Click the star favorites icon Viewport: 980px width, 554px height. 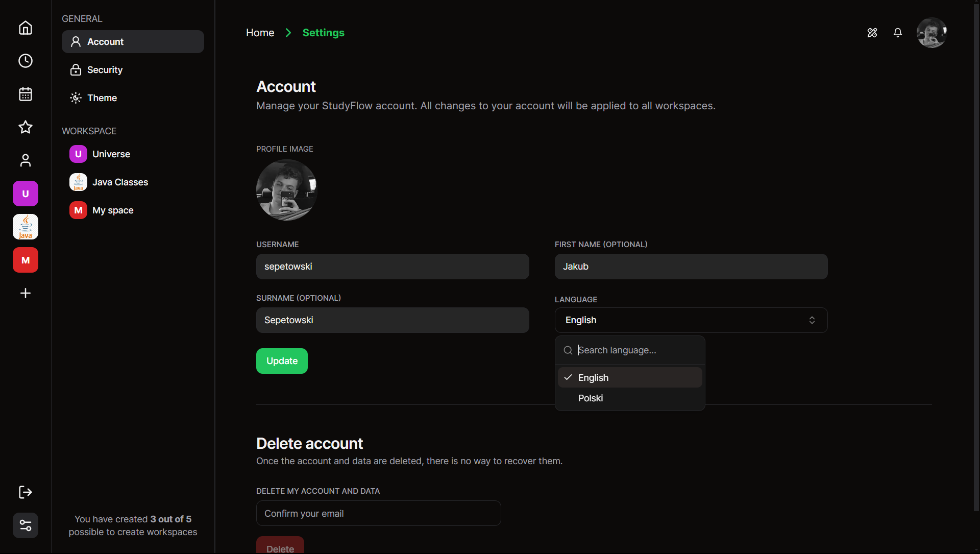pyautogui.click(x=26, y=127)
